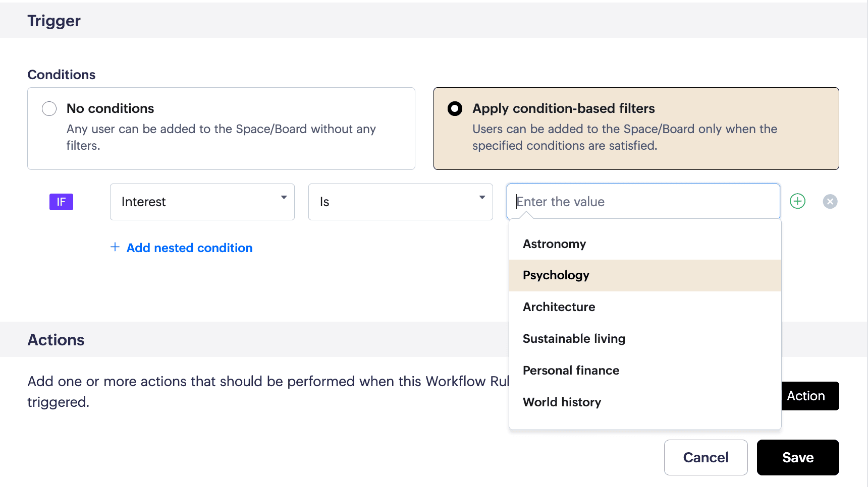The height and width of the screenshot is (487, 868).
Task: Click the Add nested condition link
Action: coord(189,248)
